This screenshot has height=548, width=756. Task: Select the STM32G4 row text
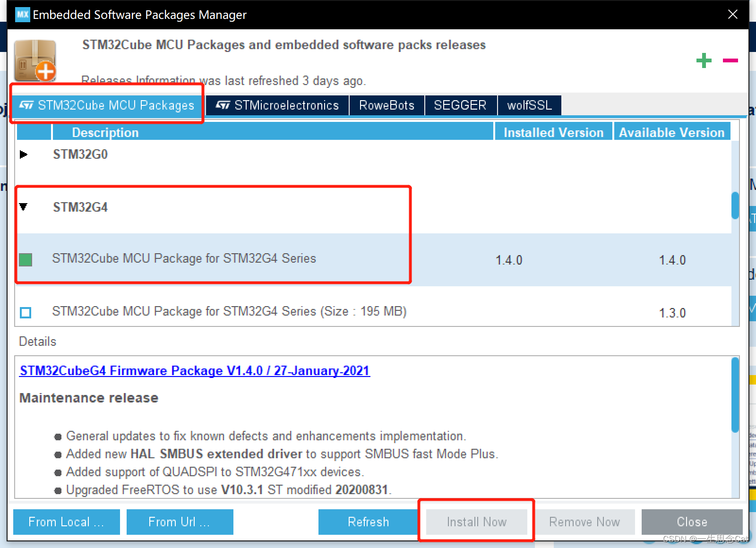tap(80, 207)
